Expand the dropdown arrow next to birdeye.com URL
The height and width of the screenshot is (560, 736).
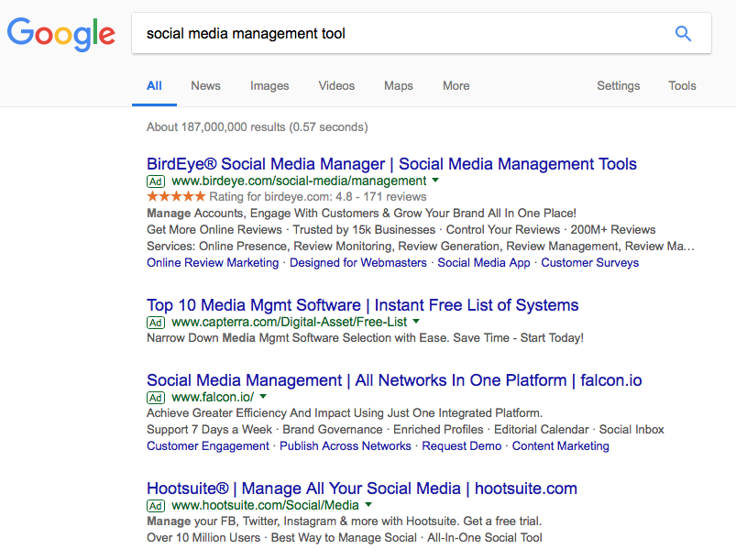click(x=435, y=181)
